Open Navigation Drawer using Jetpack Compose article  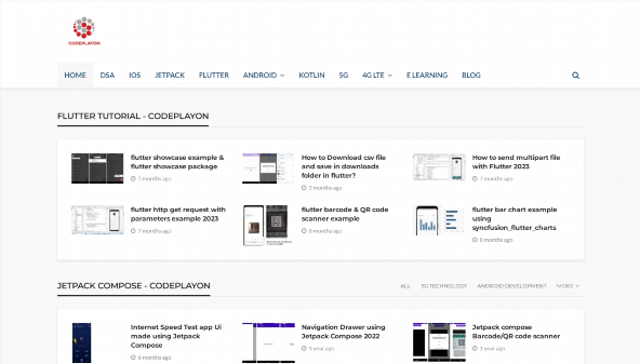pos(343,332)
